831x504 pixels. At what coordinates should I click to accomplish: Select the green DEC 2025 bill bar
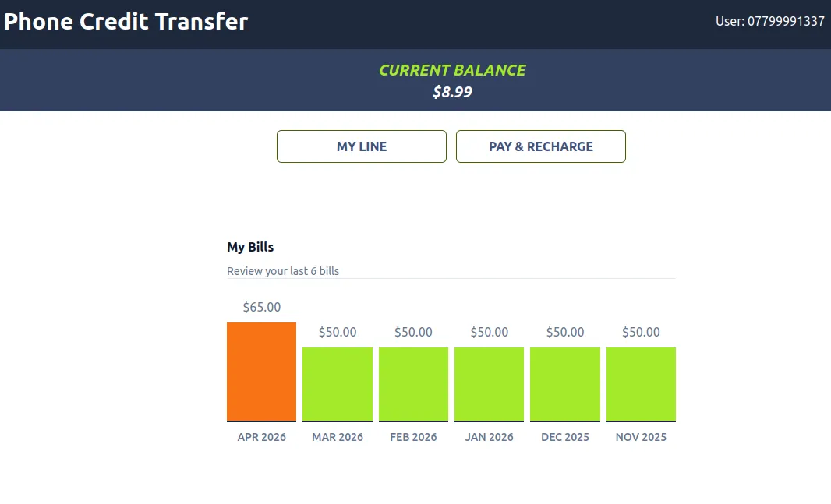click(565, 384)
